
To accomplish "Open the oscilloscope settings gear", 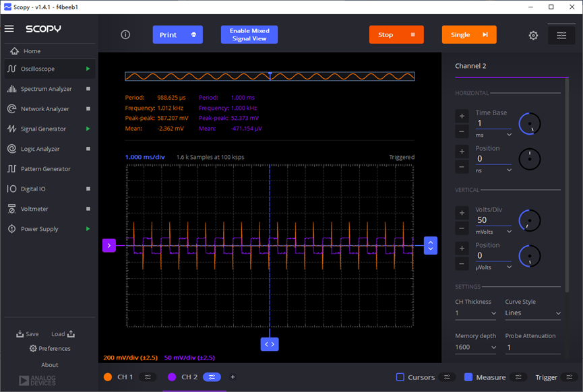I will (x=533, y=35).
